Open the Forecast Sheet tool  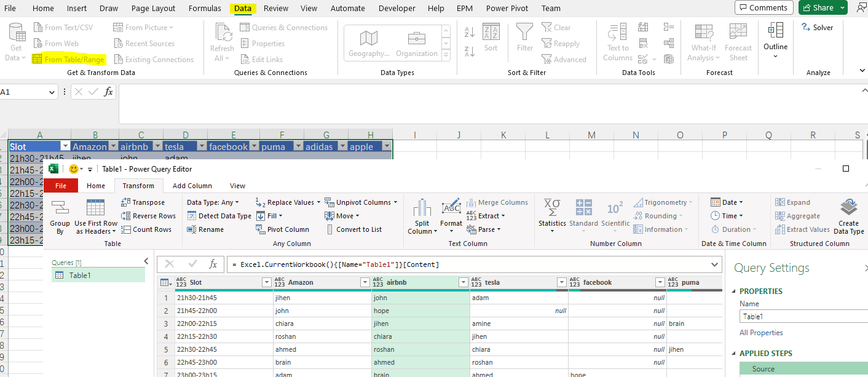tap(738, 41)
